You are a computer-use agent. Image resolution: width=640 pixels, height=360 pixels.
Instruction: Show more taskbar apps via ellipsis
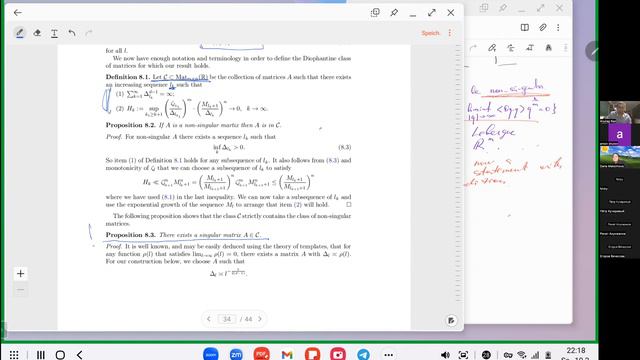pos(389,355)
